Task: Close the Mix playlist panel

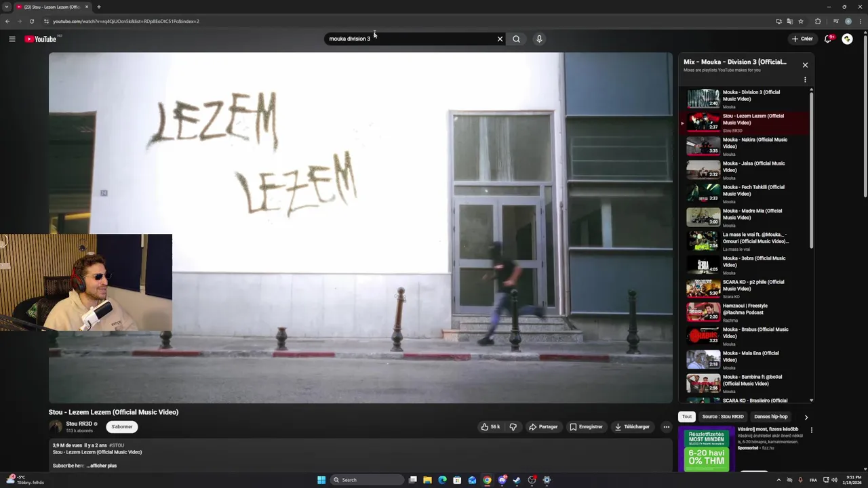Action: coord(805,65)
